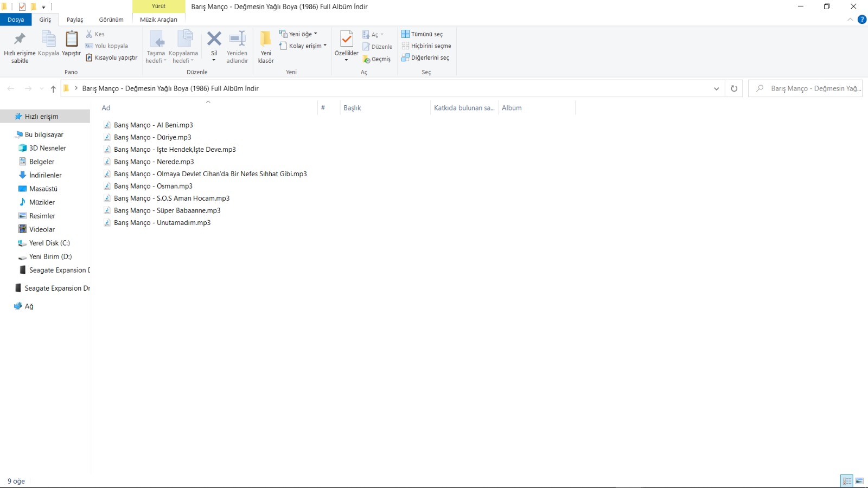Switch to details view icon
This screenshot has width=868, height=488.
[x=847, y=481]
